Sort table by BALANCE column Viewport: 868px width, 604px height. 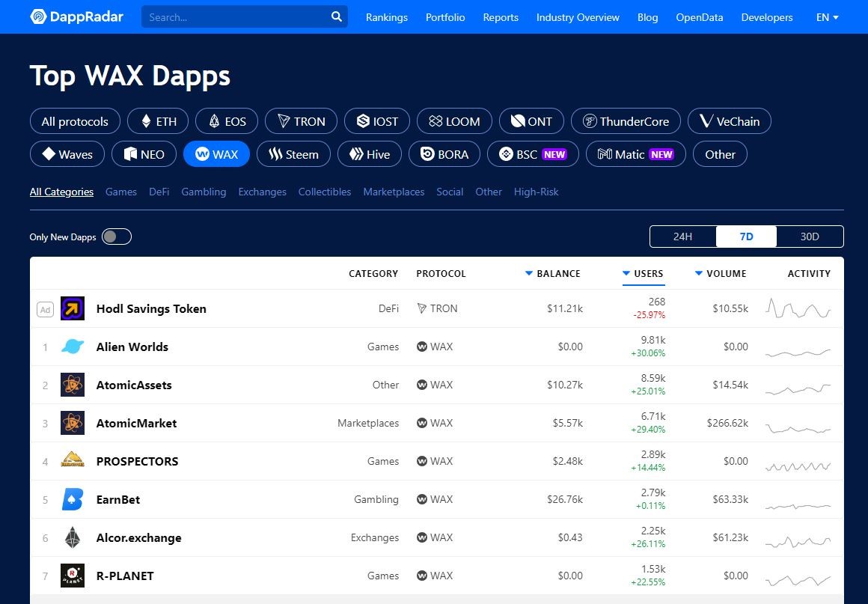[552, 273]
